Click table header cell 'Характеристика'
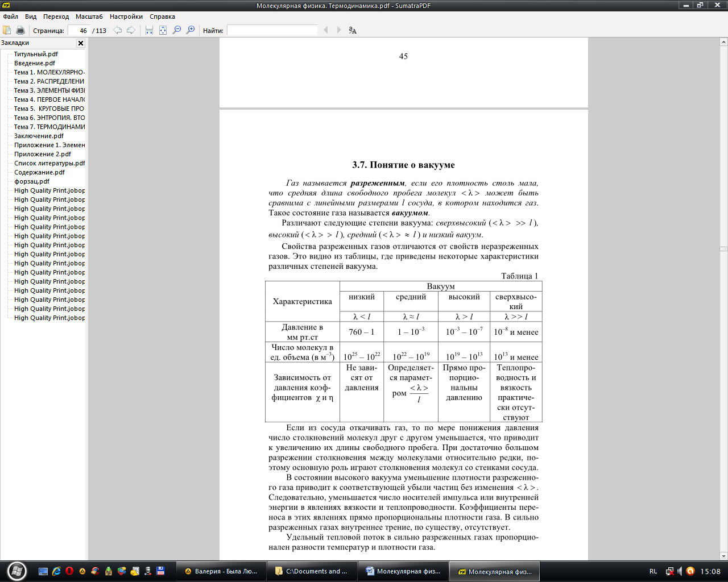 tap(303, 301)
